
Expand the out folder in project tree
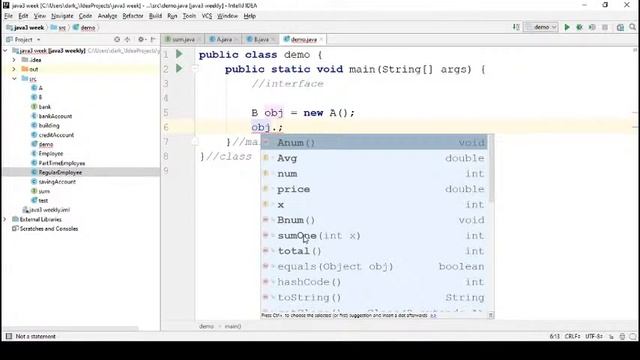14,69
